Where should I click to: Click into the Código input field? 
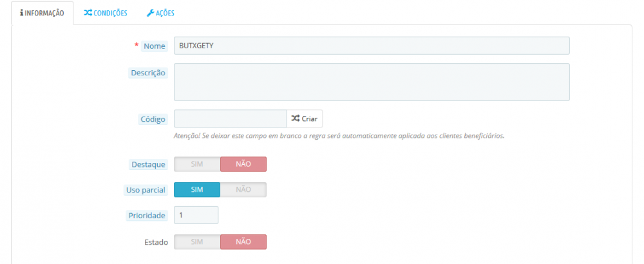click(230, 119)
